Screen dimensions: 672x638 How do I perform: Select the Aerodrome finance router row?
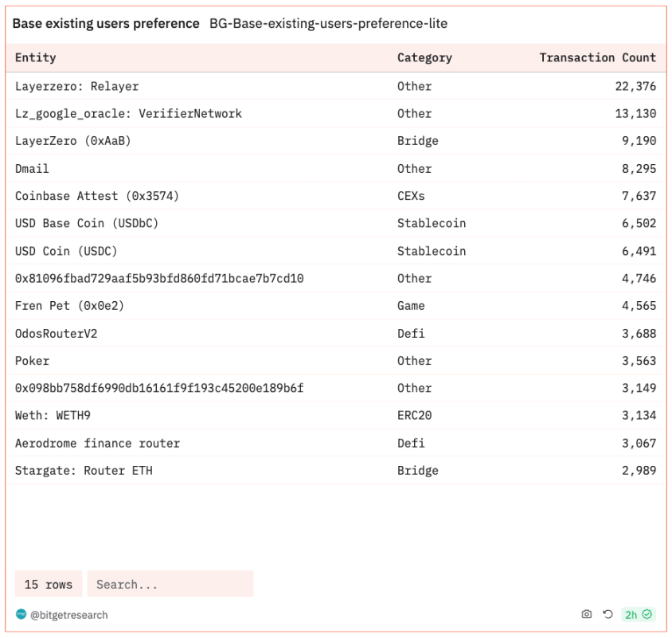point(97,443)
